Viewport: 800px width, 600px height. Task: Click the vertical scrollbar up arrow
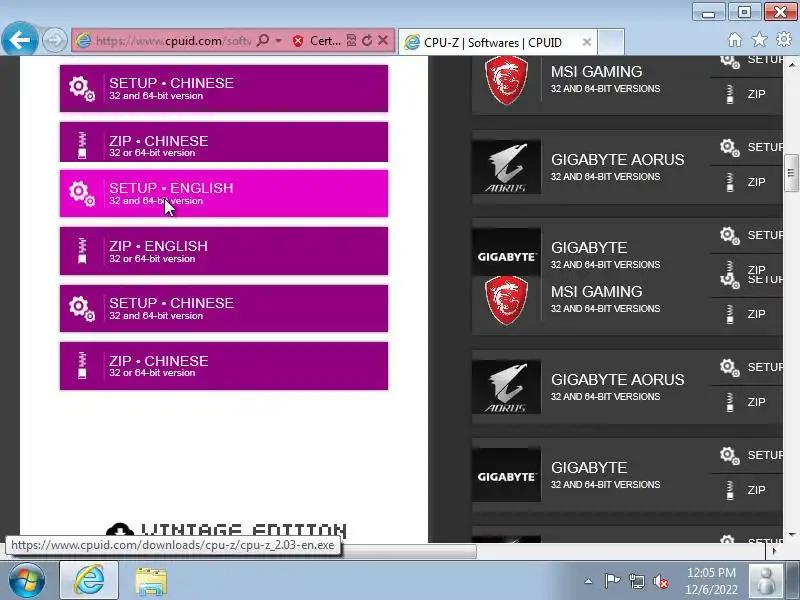click(791, 65)
